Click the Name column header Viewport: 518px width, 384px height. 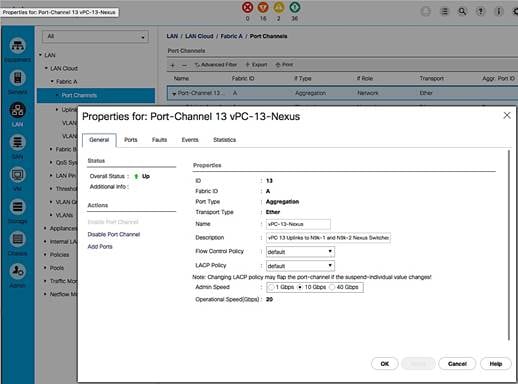tap(181, 79)
